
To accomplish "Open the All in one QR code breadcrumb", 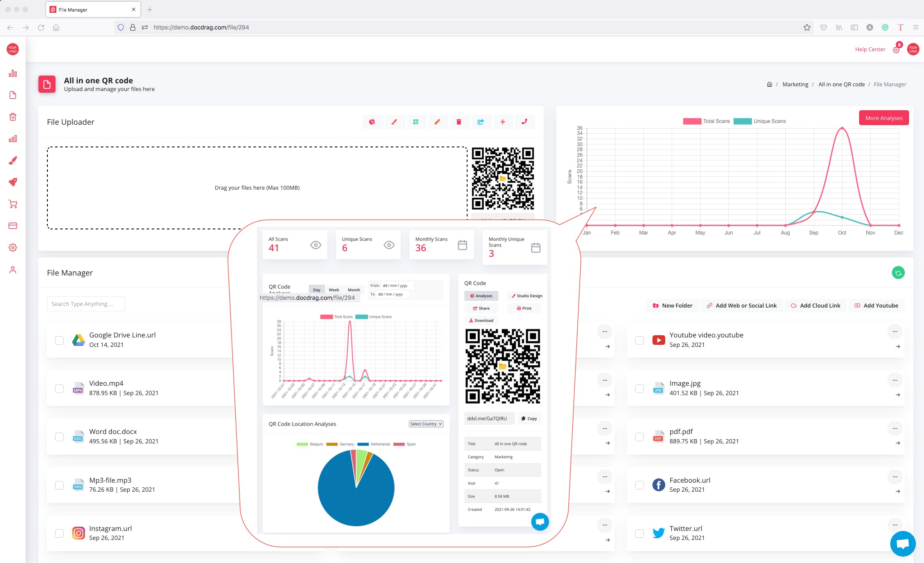I will coord(841,84).
